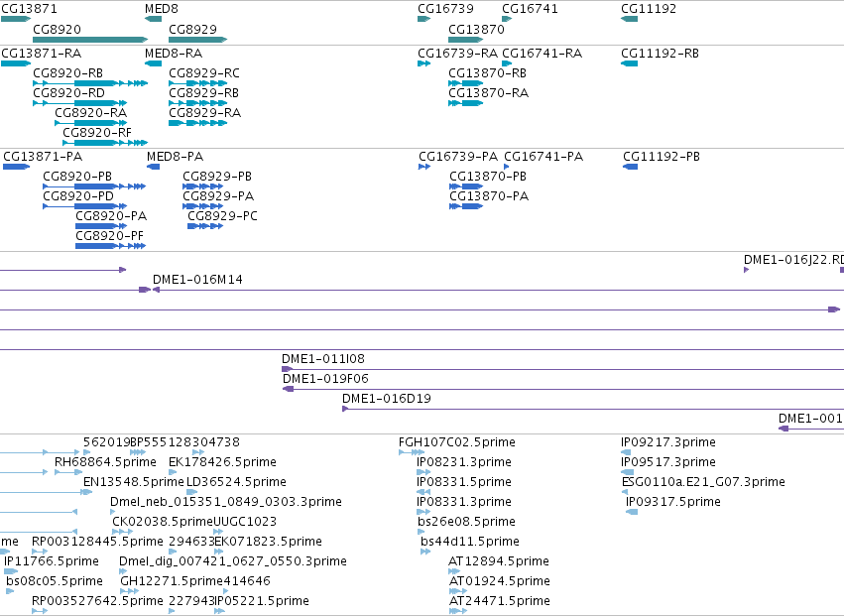844x616 pixels.
Task: Click the CG8929-RB transcript label
Action: pos(204,93)
